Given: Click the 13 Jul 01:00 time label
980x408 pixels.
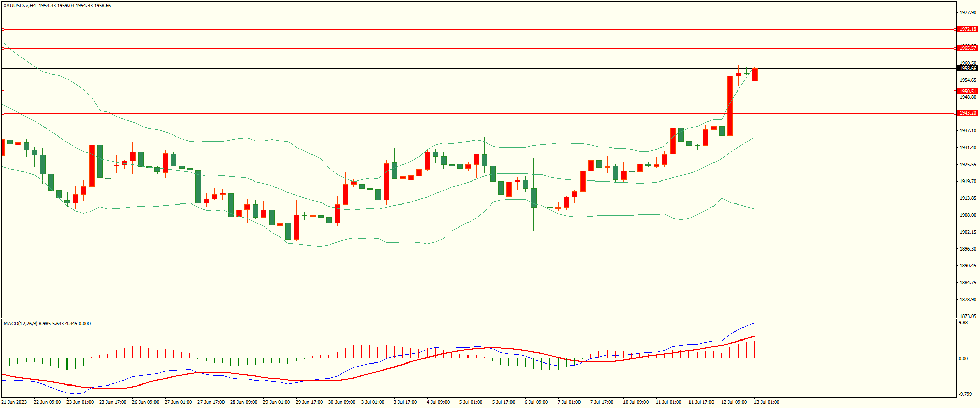Looking at the screenshot, I should coord(766,402).
